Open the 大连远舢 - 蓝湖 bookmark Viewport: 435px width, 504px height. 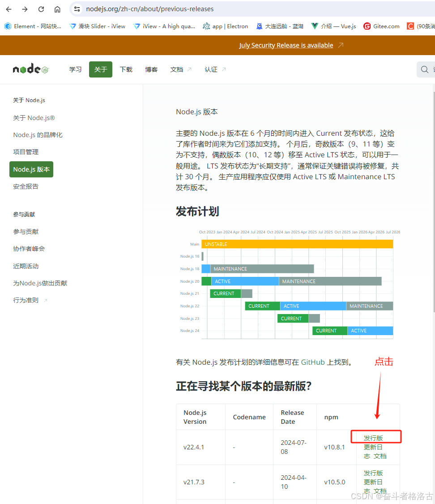(x=279, y=26)
